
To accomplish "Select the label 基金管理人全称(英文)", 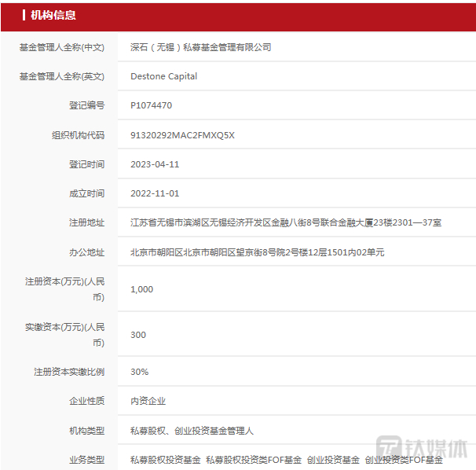I will pyautogui.click(x=62, y=76).
